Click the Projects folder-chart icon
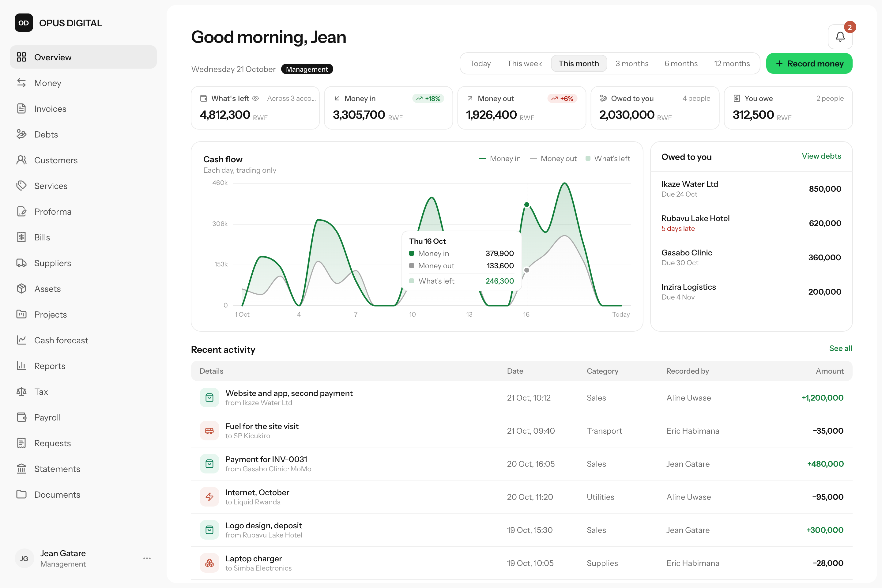 (x=21, y=314)
